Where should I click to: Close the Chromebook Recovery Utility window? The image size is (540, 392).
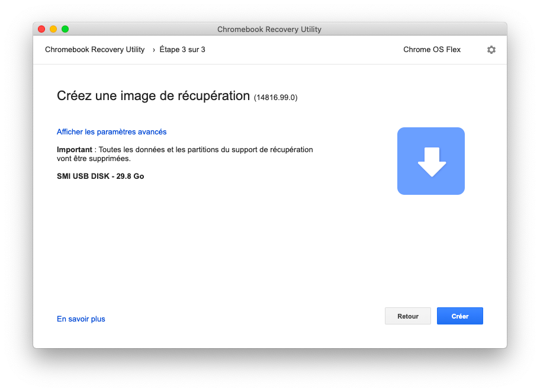point(41,29)
